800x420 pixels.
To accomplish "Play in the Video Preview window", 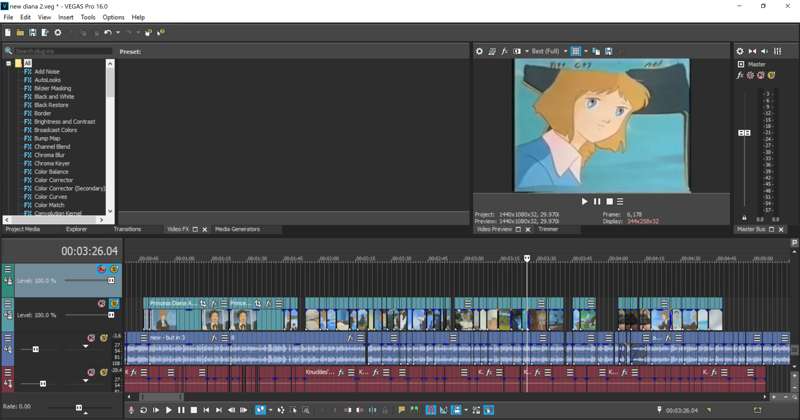I will (x=584, y=202).
